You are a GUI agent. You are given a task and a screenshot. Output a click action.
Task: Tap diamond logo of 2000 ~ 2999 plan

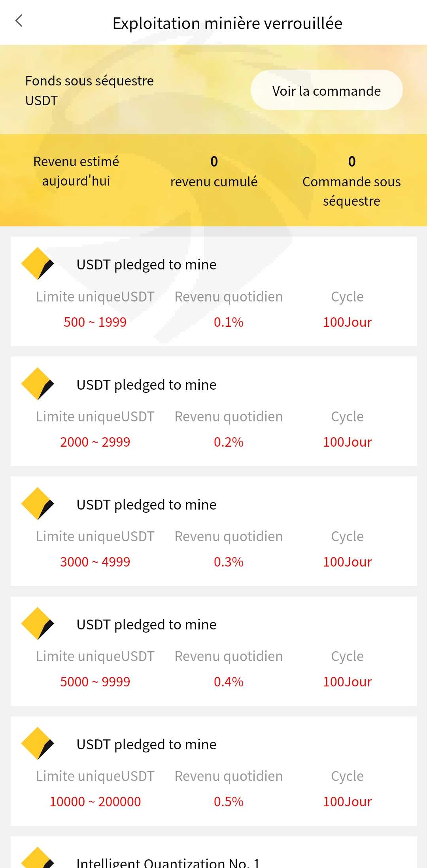37,384
